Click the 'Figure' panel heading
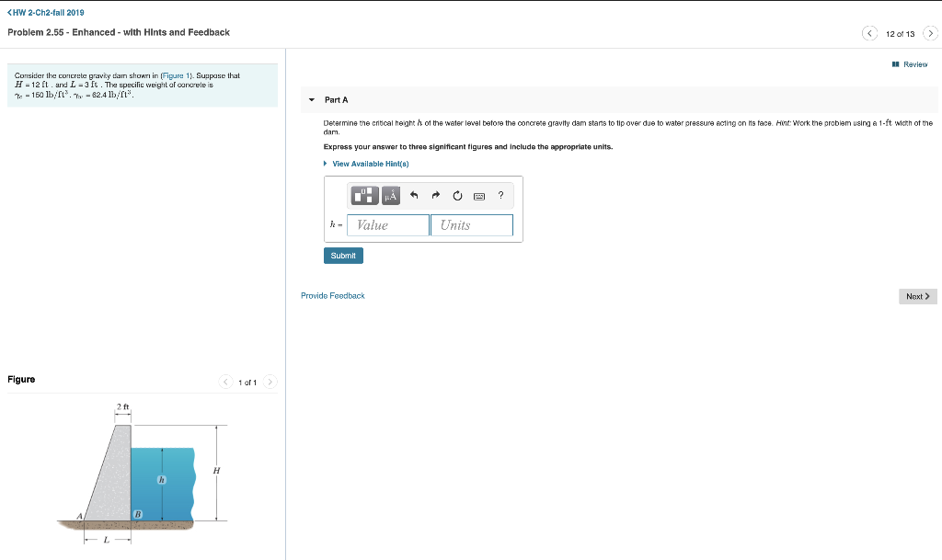Viewport: 942px width, 560px height. pyautogui.click(x=21, y=380)
